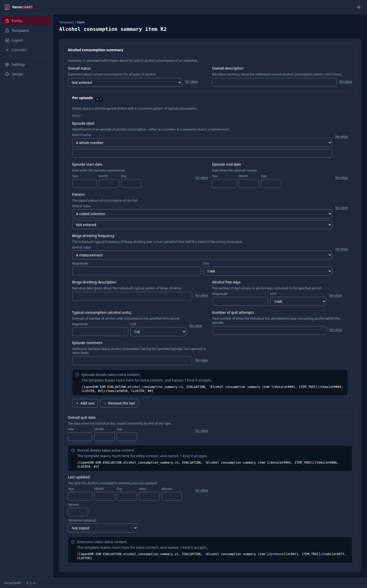Click the Episode comment text field
The image size is (367, 588).
click(x=132, y=361)
